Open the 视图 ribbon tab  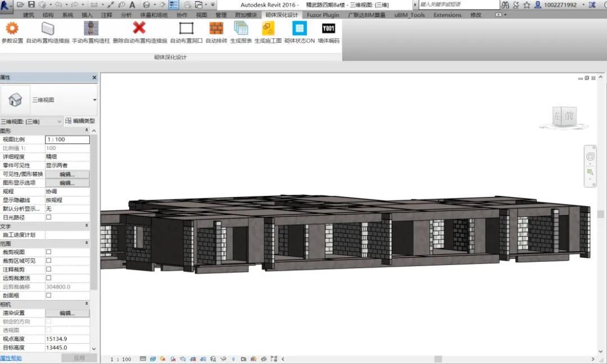click(201, 15)
